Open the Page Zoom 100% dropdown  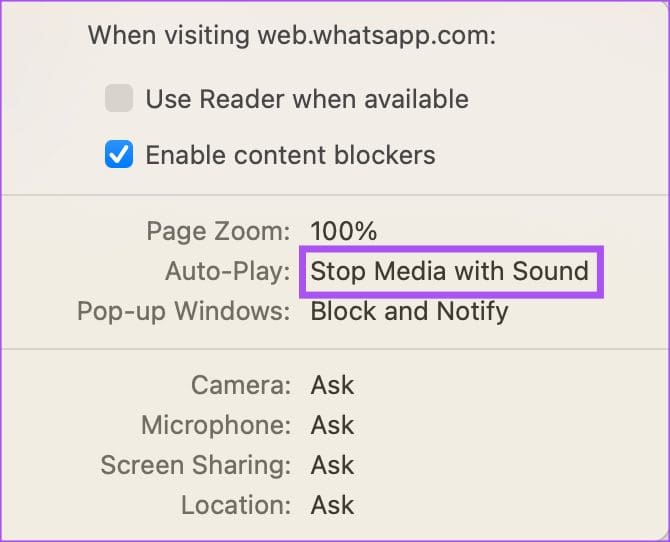(344, 231)
